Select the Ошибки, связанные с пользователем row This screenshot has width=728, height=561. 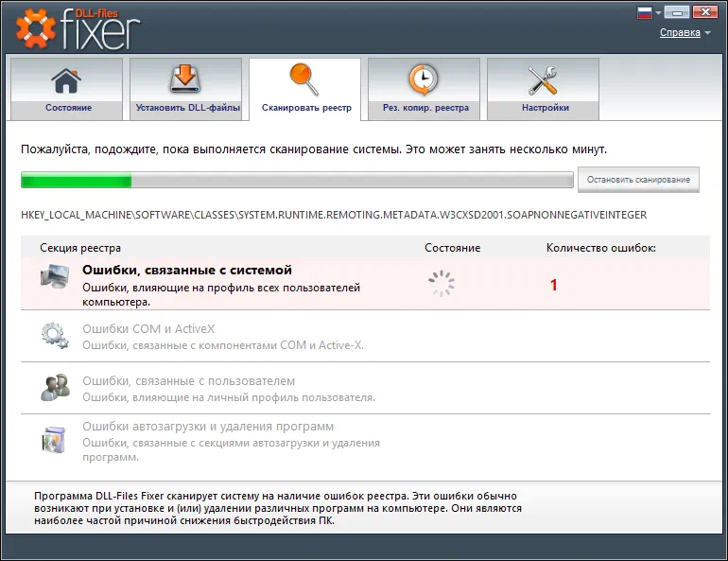click(x=365, y=388)
